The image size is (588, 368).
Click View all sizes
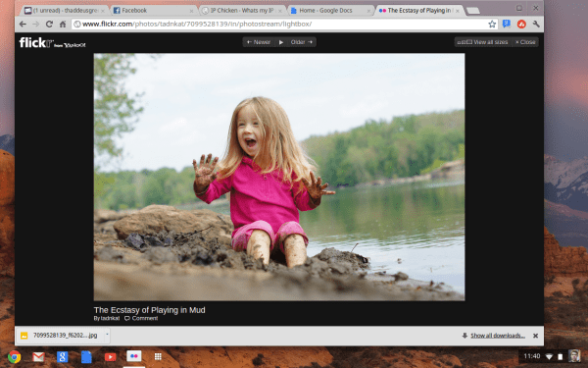click(482, 42)
